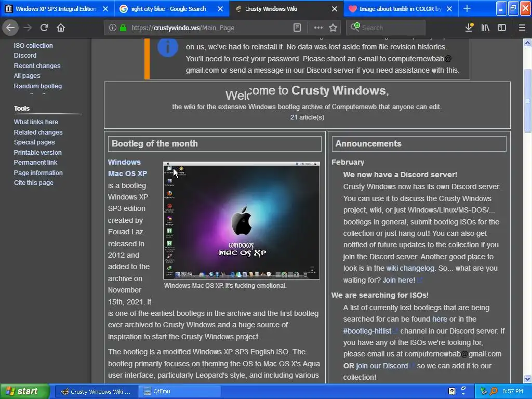Click the Bootleg of the month heading
Image resolution: width=532 pixels, height=399 pixels.
pos(155,143)
